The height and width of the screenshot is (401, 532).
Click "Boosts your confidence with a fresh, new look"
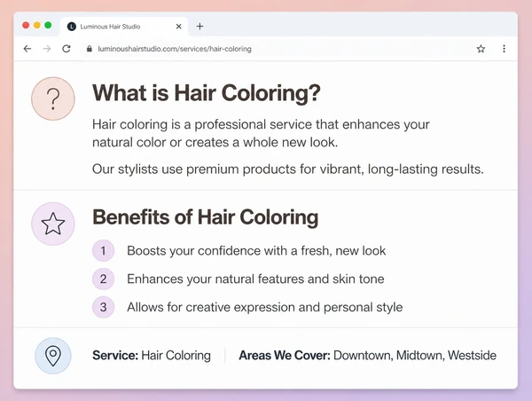(x=256, y=250)
